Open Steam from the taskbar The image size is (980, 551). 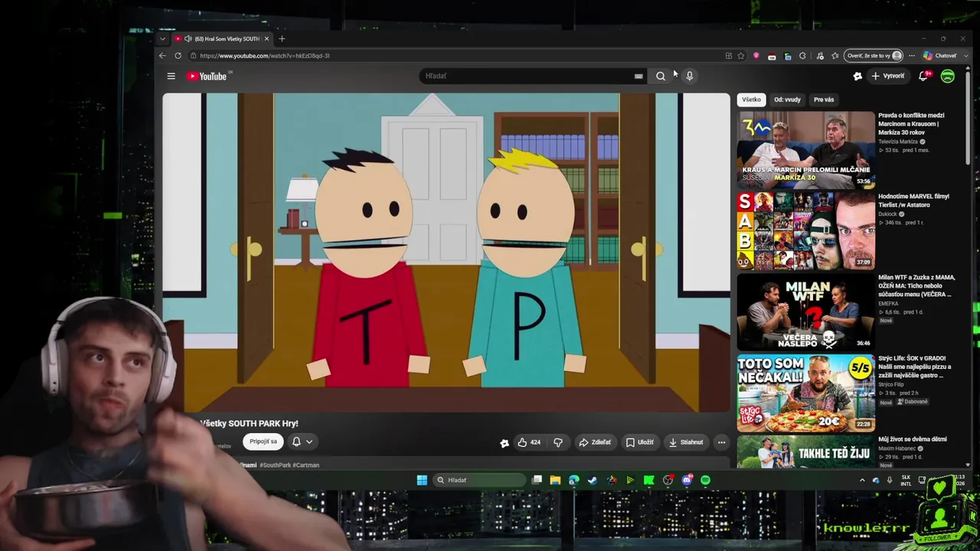pos(593,480)
